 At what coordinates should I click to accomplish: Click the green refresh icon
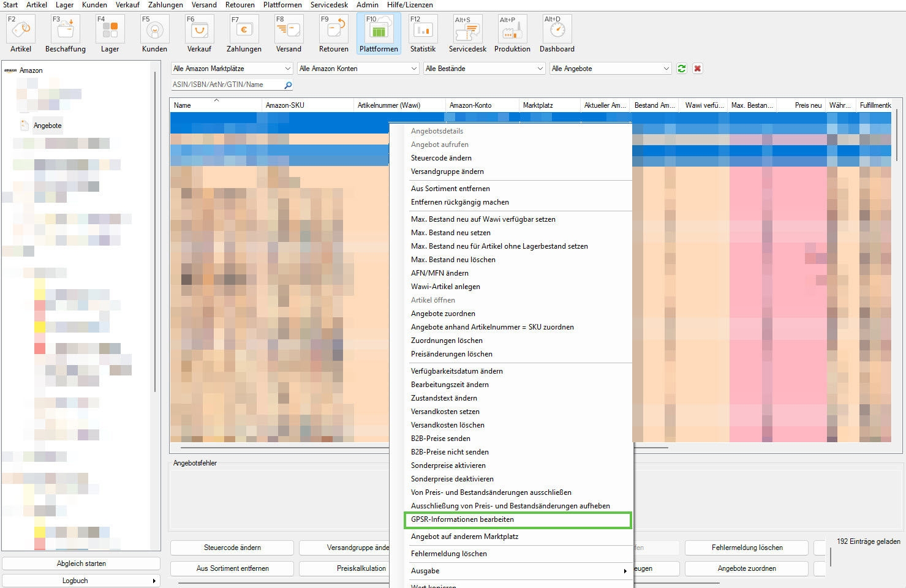pyautogui.click(x=682, y=69)
